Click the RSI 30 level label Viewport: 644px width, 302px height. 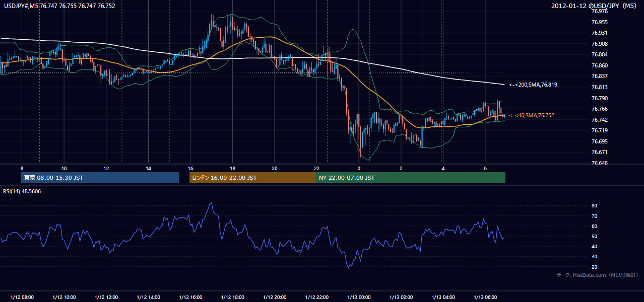[594, 257]
